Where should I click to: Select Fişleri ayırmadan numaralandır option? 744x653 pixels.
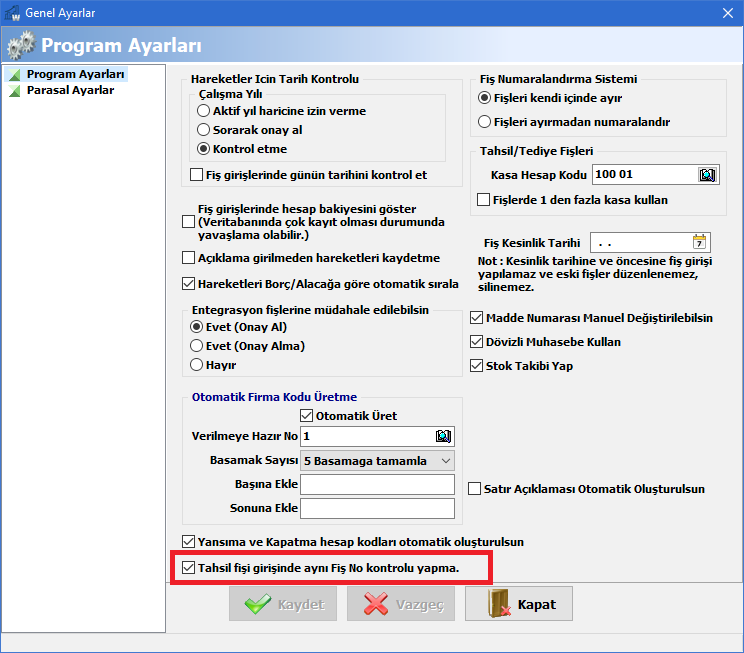click(484, 122)
